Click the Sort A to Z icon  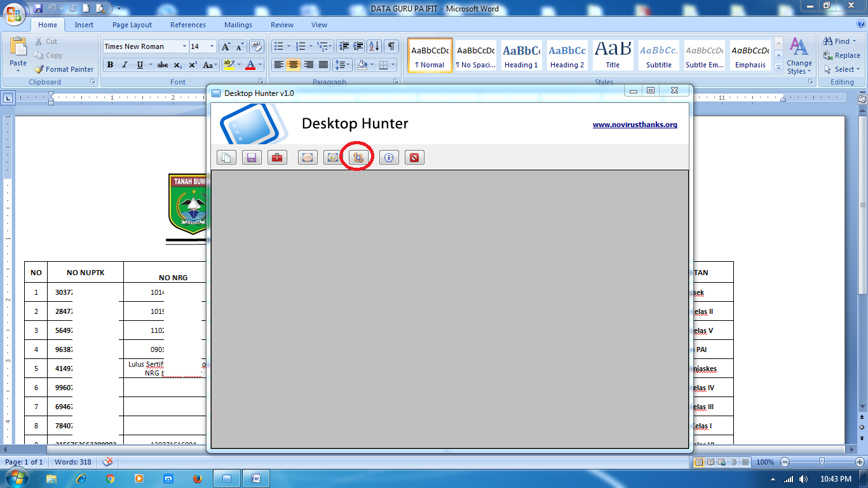374,46
